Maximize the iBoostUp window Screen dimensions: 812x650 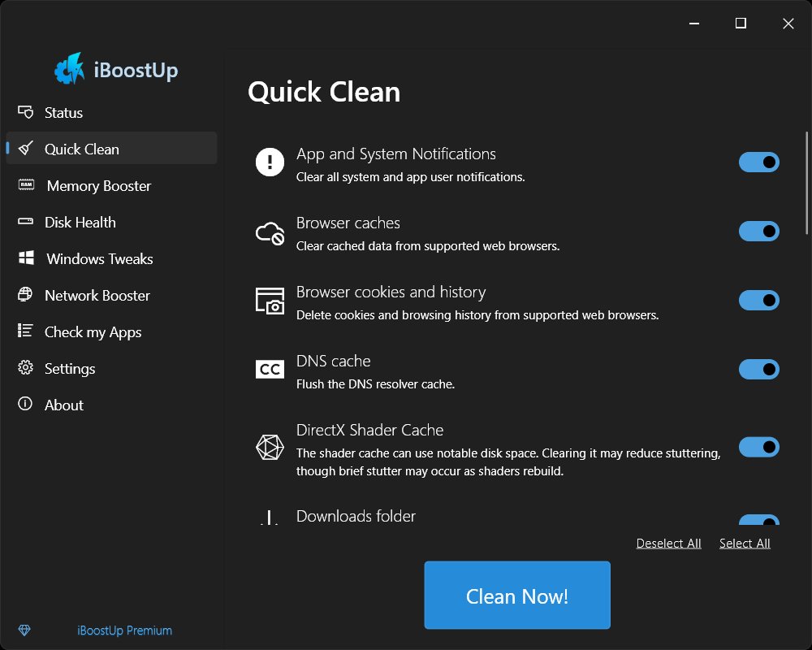741,24
